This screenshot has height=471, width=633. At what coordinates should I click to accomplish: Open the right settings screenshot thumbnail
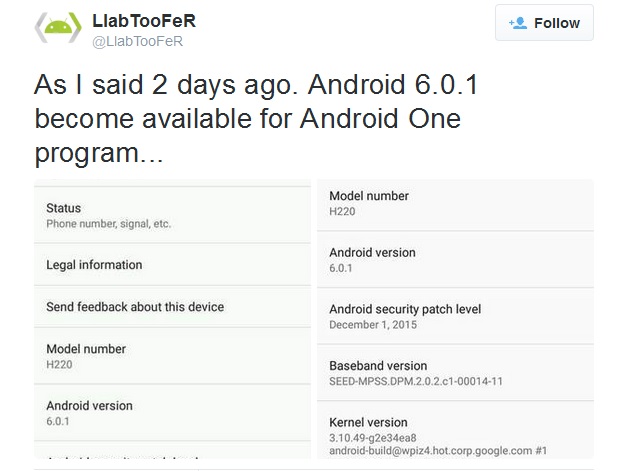tap(455, 319)
